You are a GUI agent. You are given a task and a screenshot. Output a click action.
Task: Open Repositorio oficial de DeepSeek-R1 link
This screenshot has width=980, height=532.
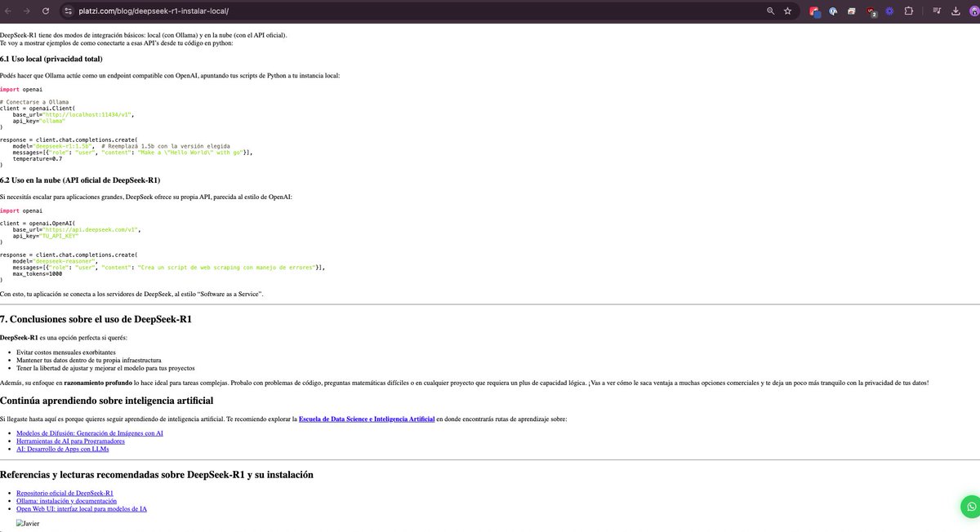65,494
